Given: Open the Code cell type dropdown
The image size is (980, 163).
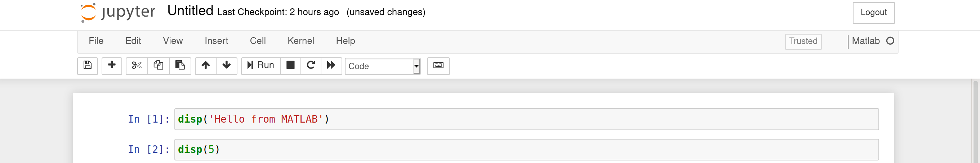Looking at the screenshot, I should 383,66.
